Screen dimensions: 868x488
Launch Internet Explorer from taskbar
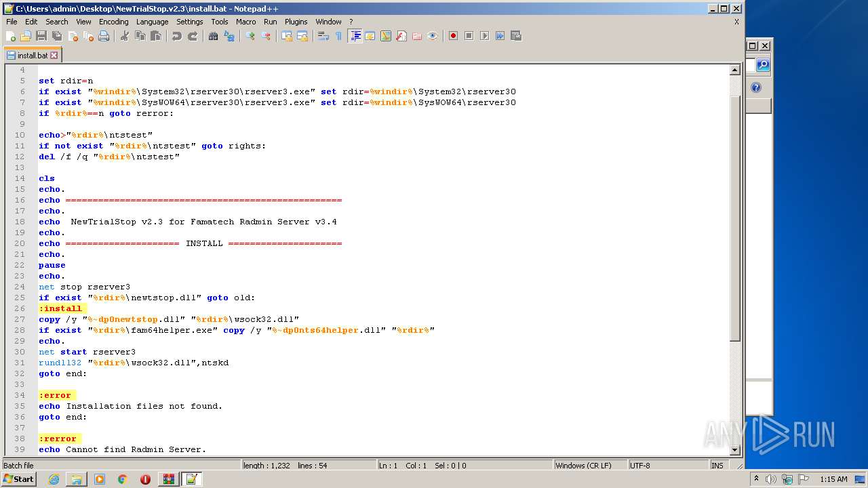tap(54, 479)
